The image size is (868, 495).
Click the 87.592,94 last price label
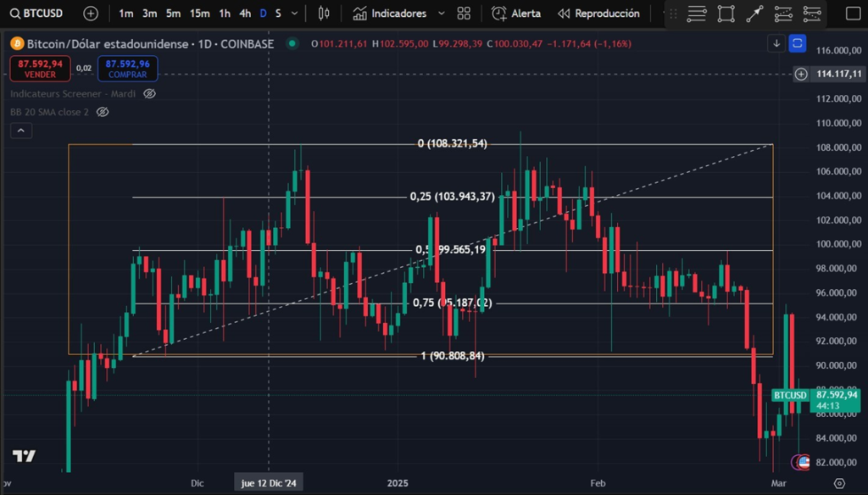tap(837, 395)
